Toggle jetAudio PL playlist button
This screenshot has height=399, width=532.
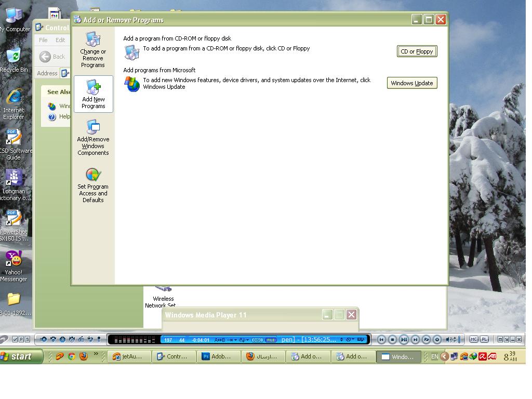point(485,339)
